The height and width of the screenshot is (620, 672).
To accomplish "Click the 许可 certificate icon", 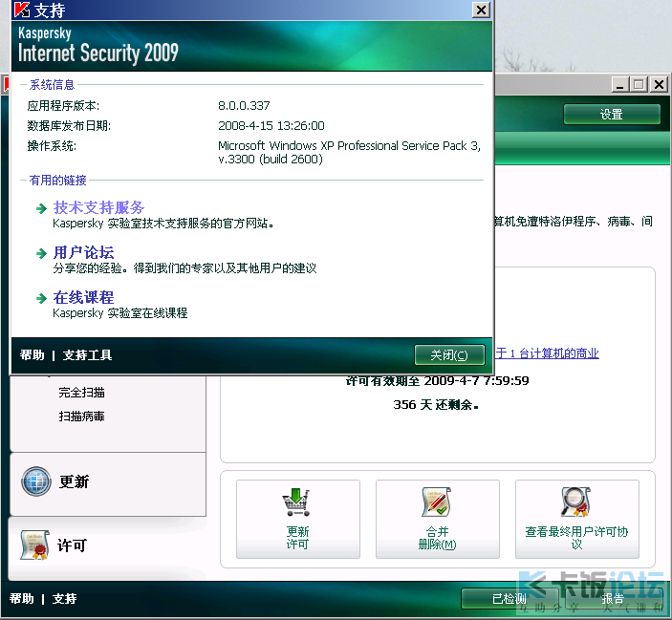I will 34,545.
